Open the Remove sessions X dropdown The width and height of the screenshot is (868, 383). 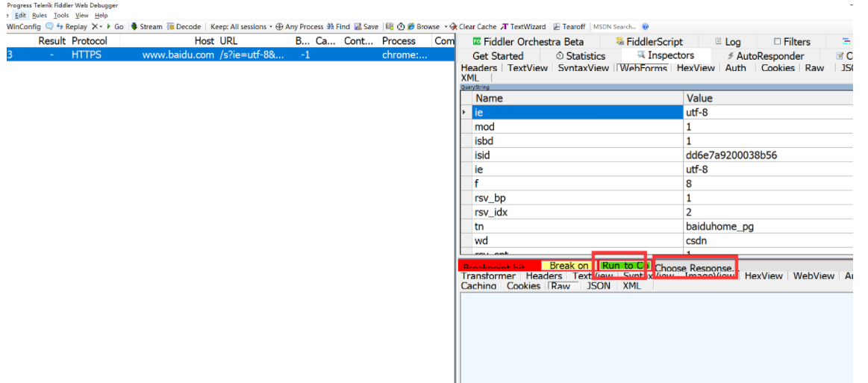(97, 27)
